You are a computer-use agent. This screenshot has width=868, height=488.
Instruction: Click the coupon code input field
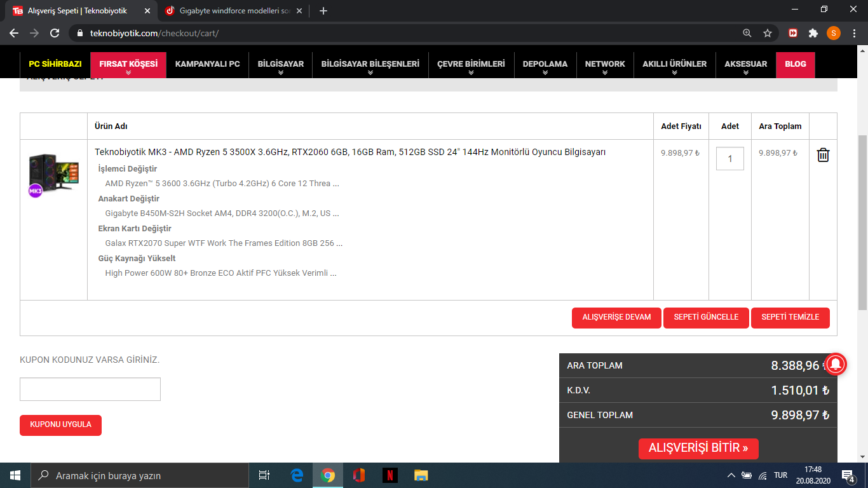click(x=90, y=389)
